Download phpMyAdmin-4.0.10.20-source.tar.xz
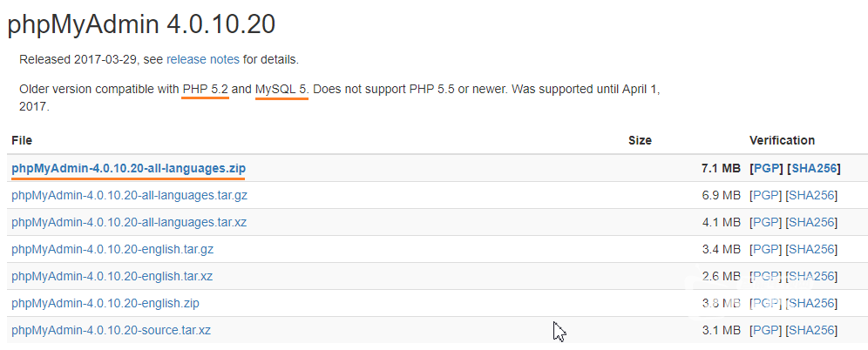 (111, 330)
